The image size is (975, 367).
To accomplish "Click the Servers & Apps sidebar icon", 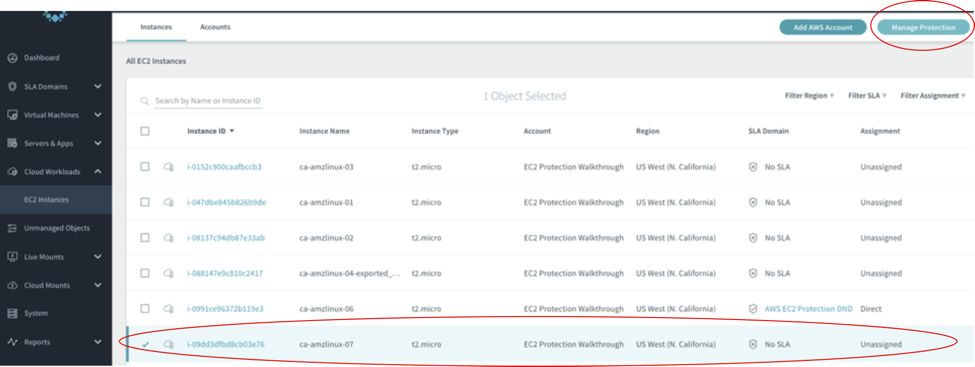I will click(x=12, y=144).
